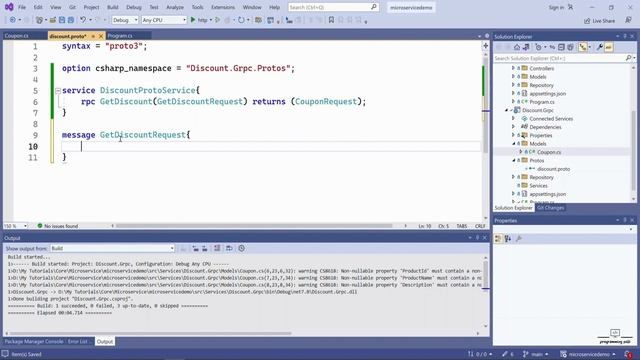
Task: Click the feedback icon beside Live Share
Action: (628, 20)
